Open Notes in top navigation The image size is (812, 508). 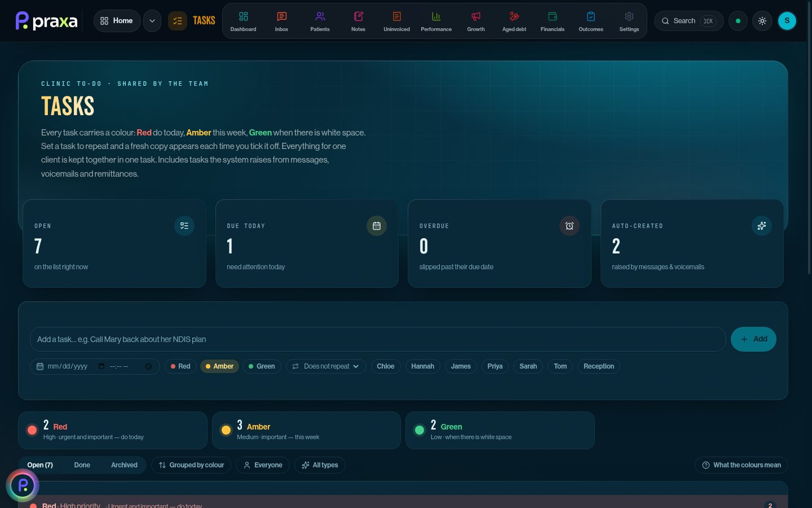point(358,21)
